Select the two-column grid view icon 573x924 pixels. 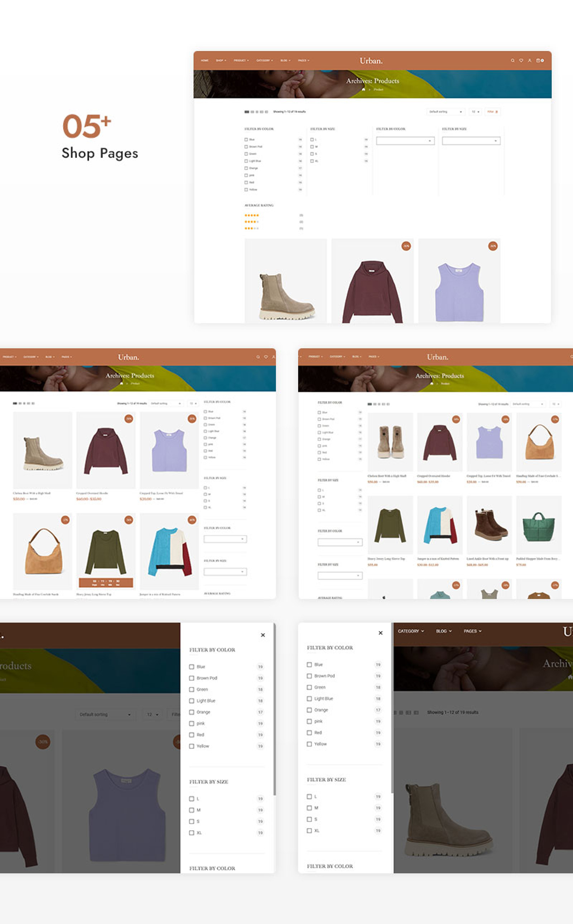(x=252, y=111)
